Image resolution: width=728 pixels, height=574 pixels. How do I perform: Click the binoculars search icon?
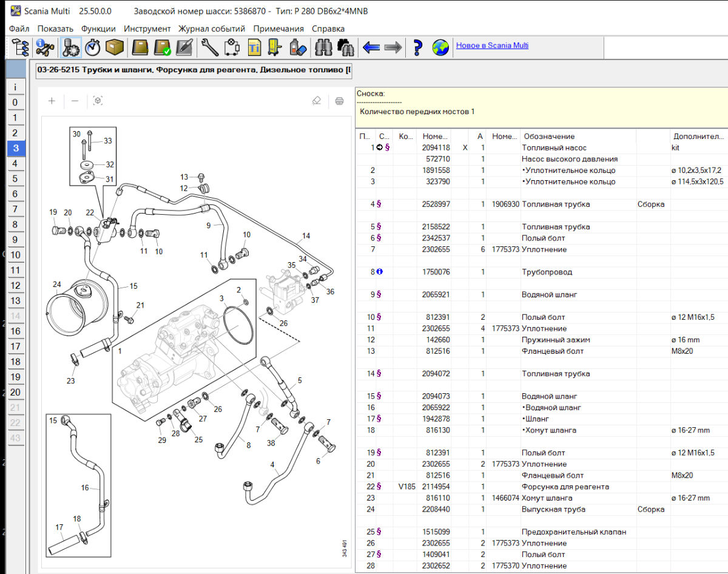tap(323, 47)
